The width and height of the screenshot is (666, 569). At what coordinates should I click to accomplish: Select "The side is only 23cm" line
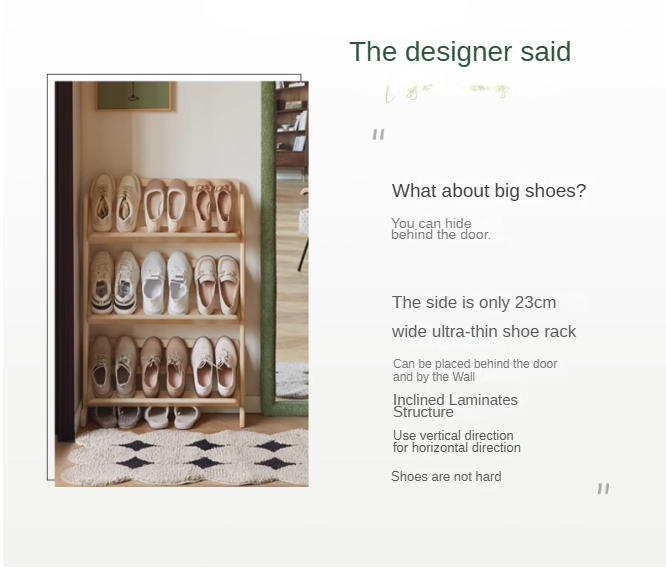click(x=473, y=302)
